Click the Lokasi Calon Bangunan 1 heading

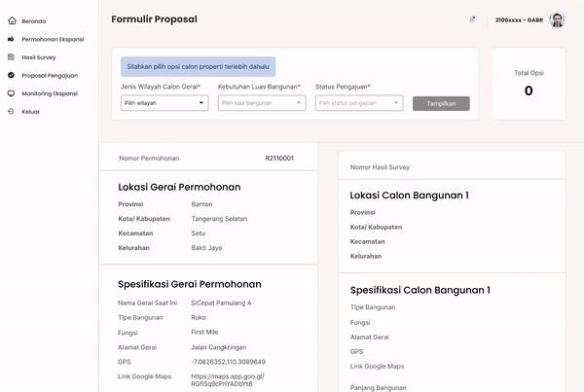(x=410, y=196)
